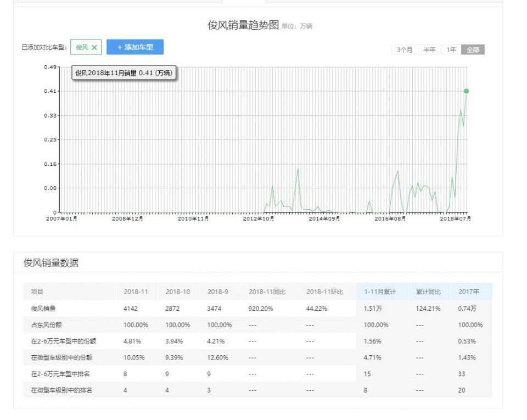The width and height of the screenshot is (527, 420).
Task: Click the 4142 sales value
Action: pyautogui.click(x=131, y=309)
